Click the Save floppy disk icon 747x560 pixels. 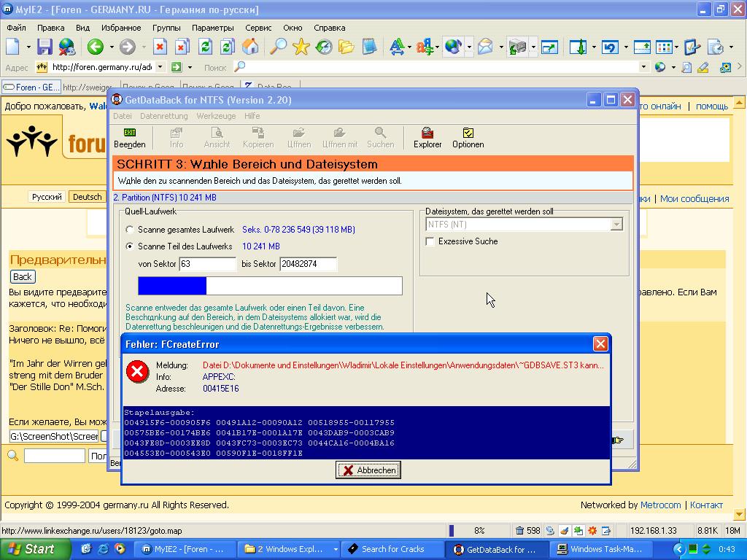point(44,47)
